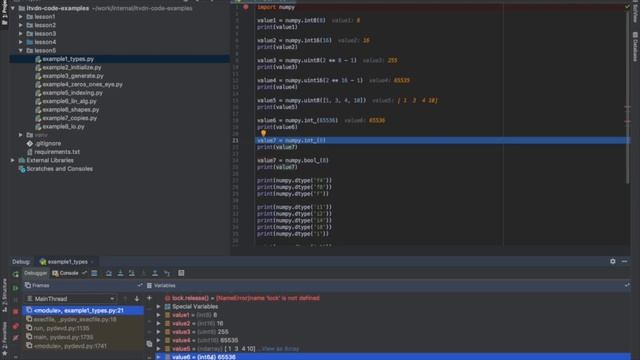Expand the value5 ndarray variable
The image size is (640, 360).
[x=158, y=349]
